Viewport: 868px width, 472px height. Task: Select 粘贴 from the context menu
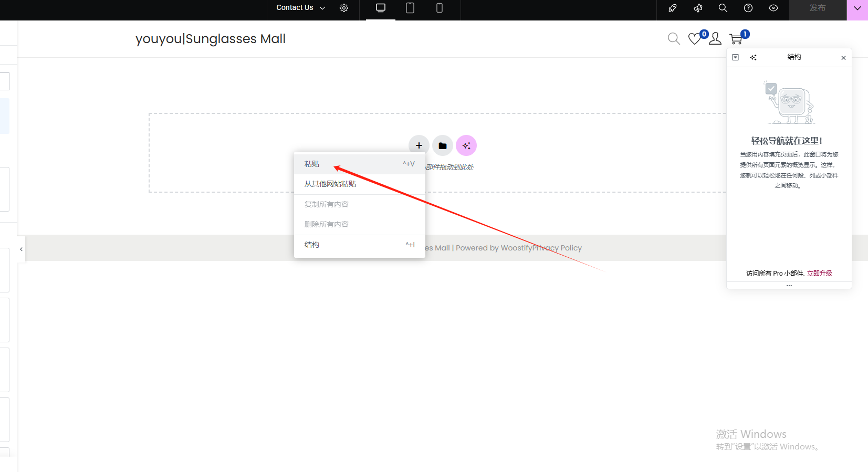pyautogui.click(x=312, y=164)
